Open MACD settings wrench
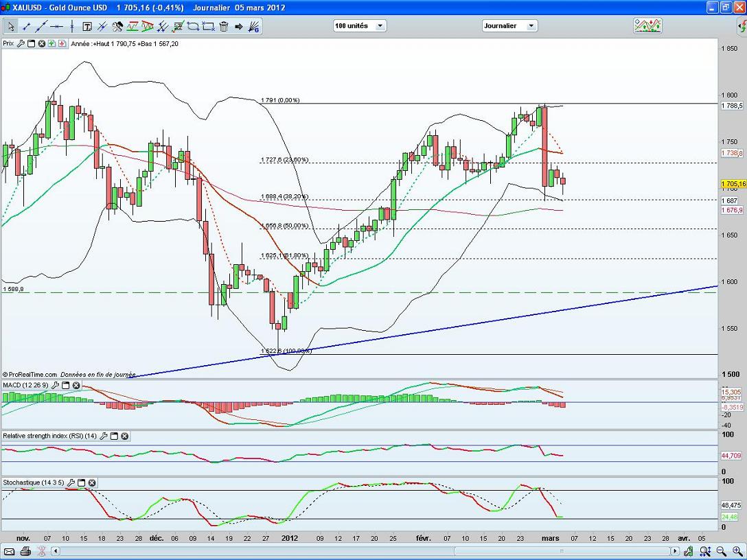The height and width of the screenshot is (560, 747). [56, 386]
